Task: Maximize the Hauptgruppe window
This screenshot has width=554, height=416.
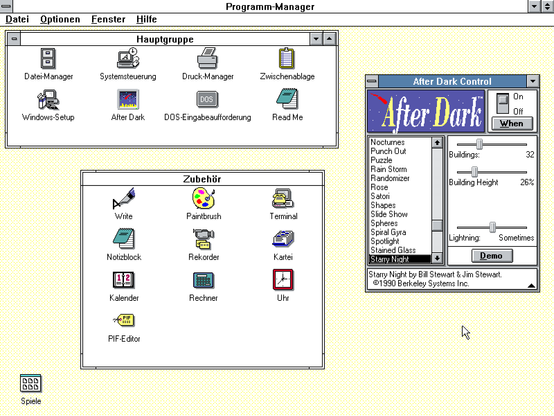Action: point(329,39)
